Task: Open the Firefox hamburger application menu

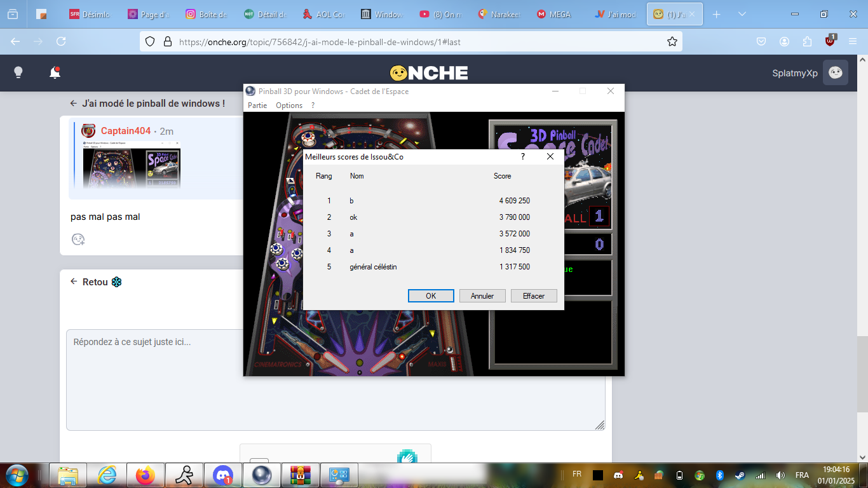Action: 853,41
